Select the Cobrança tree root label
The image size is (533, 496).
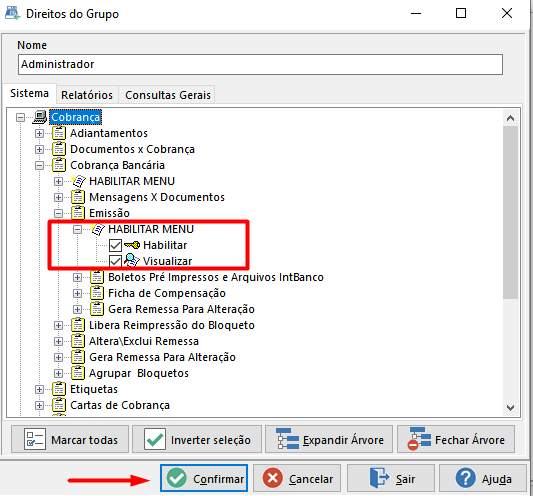[x=75, y=117]
